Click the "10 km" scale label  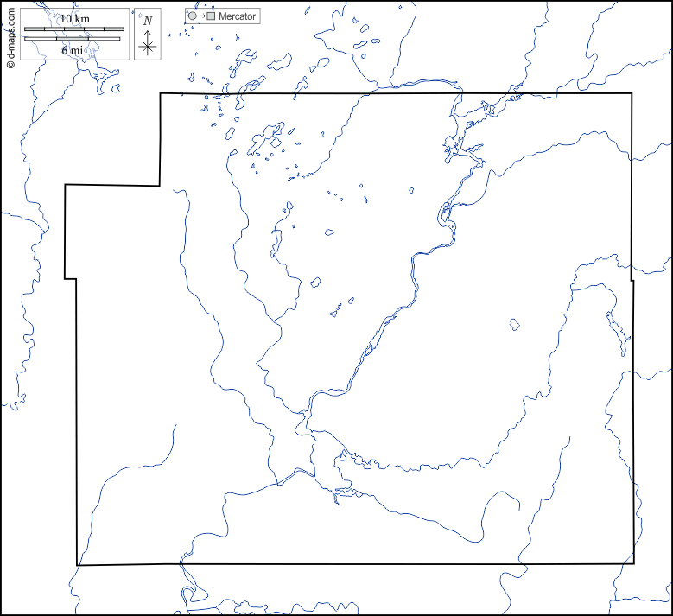click(74, 19)
